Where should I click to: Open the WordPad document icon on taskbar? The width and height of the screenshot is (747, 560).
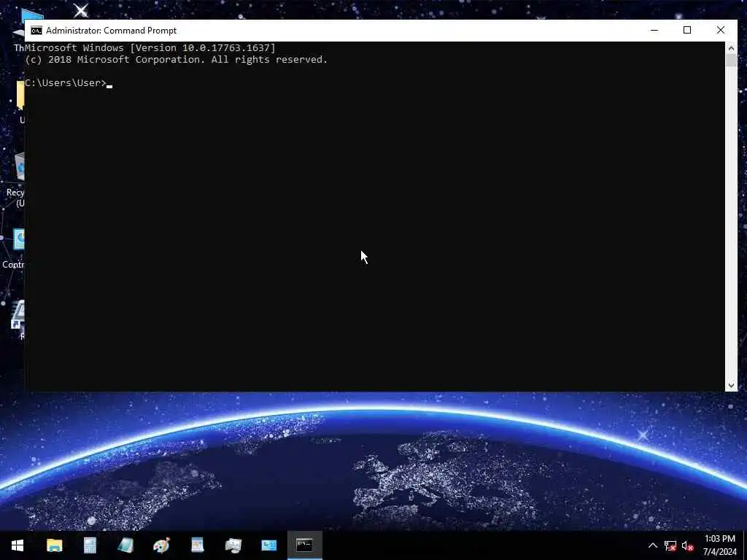pyautogui.click(x=197, y=545)
